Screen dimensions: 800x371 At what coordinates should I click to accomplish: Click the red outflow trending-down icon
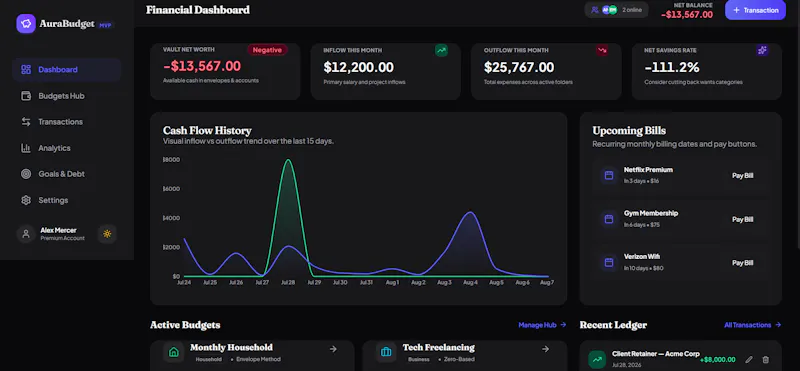click(x=602, y=50)
